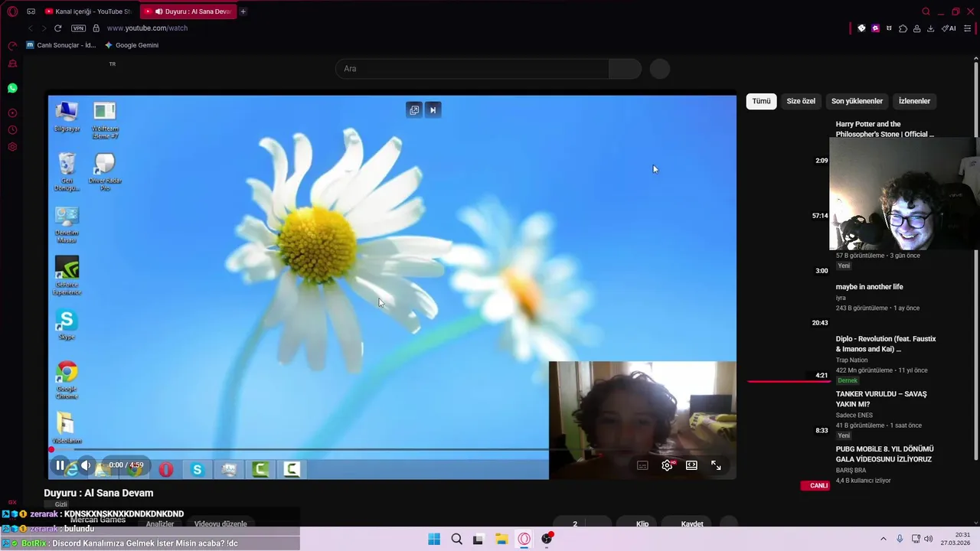Select the Tümü filter chip

tap(761, 101)
